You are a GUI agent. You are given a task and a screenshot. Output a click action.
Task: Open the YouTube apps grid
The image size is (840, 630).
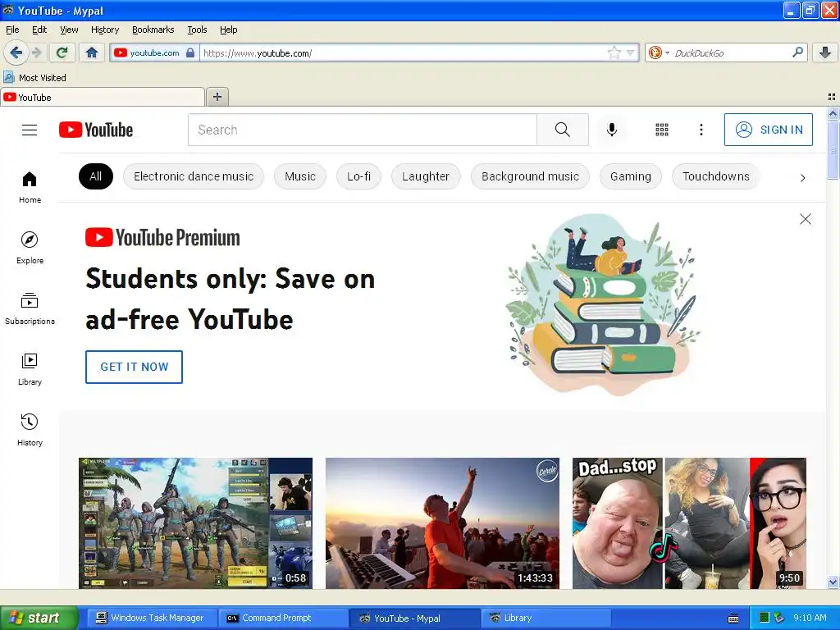tap(662, 130)
